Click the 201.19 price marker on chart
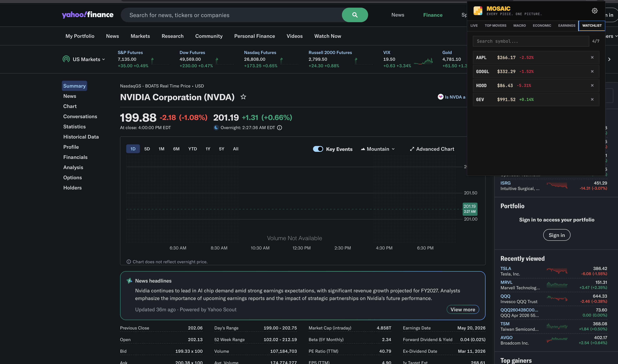This screenshot has width=618, height=364. [470, 209]
